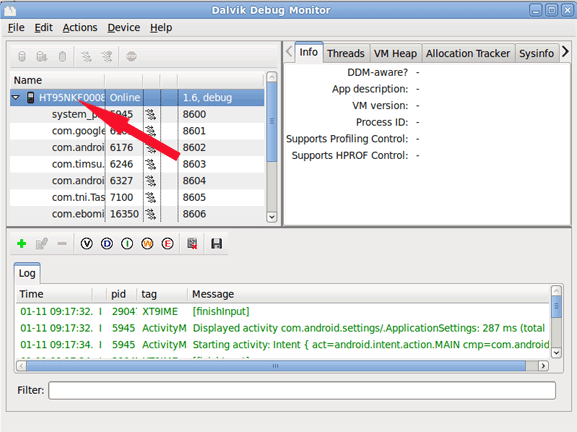Viewport: 577px width, 432px height.
Task: Show more tabs with right chevron
Action: coord(565,52)
